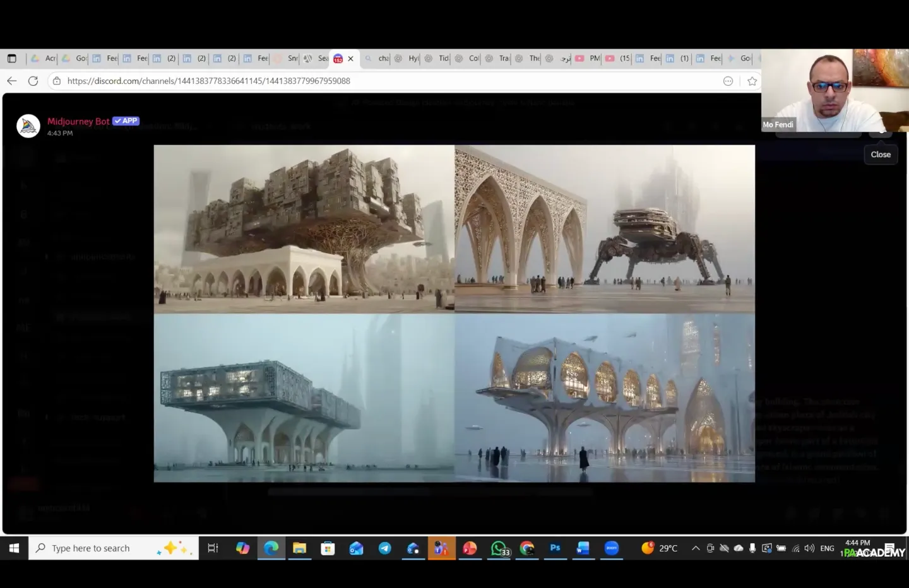The height and width of the screenshot is (588, 909).
Task: Open File Explorer from the taskbar
Action: 299,548
